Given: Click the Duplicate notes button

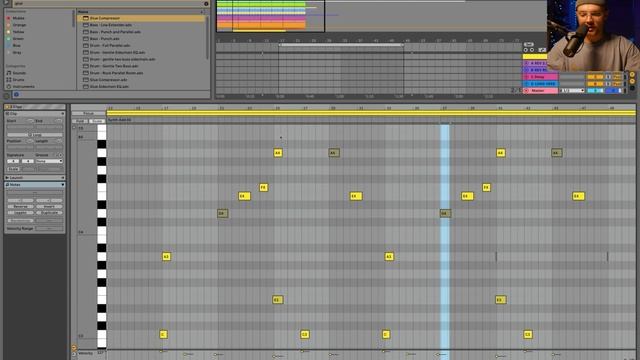Looking at the screenshot, I should tap(49, 213).
